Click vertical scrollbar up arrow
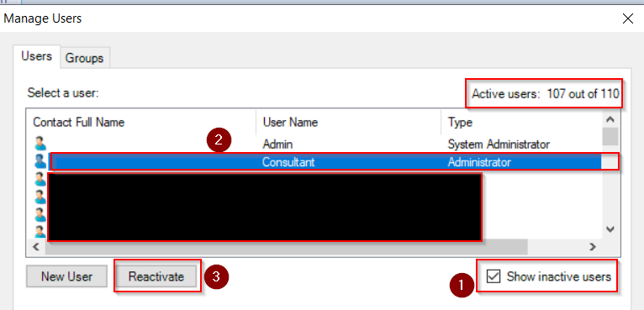The height and width of the screenshot is (310, 644). (x=610, y=119)
